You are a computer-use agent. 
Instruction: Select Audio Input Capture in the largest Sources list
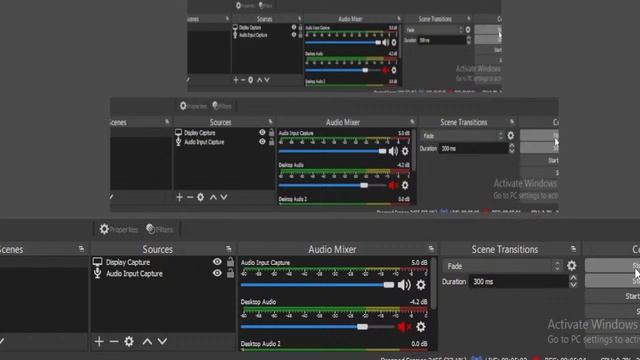(134, 273)
